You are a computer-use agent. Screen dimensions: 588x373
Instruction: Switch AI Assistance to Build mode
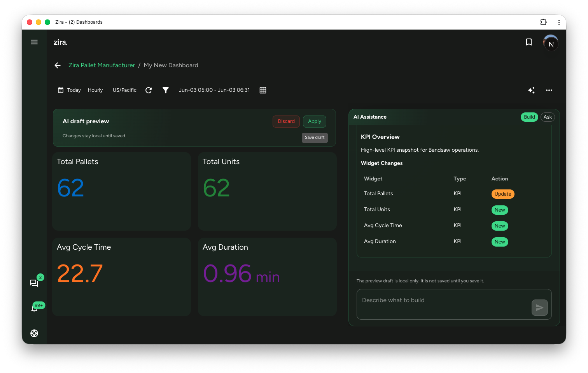529,117
